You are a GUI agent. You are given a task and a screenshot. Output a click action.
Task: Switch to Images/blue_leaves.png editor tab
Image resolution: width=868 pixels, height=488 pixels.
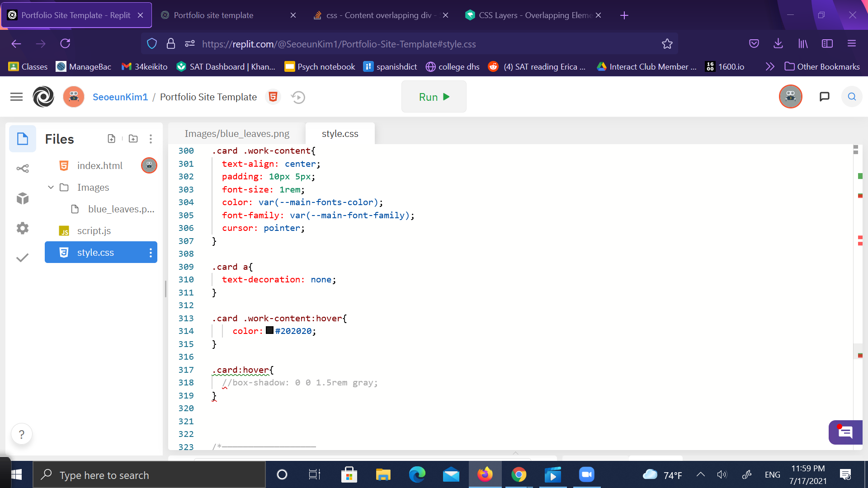(237, 134)
